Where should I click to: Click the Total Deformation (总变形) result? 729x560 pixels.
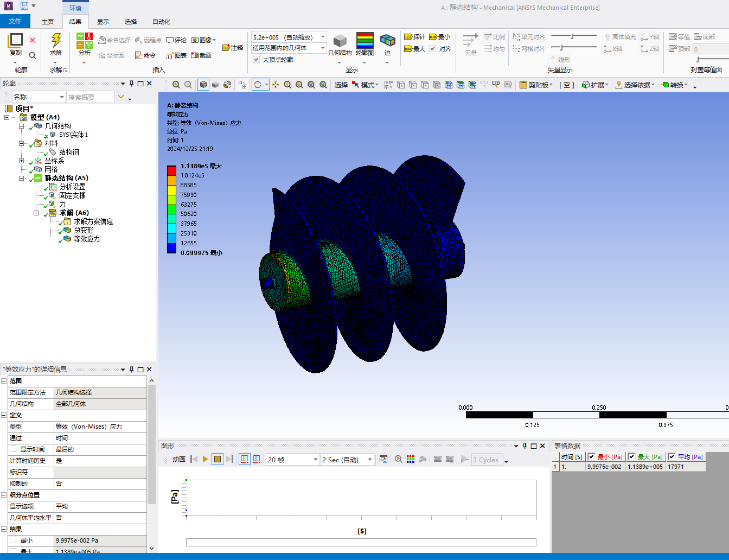click(84, 230)
